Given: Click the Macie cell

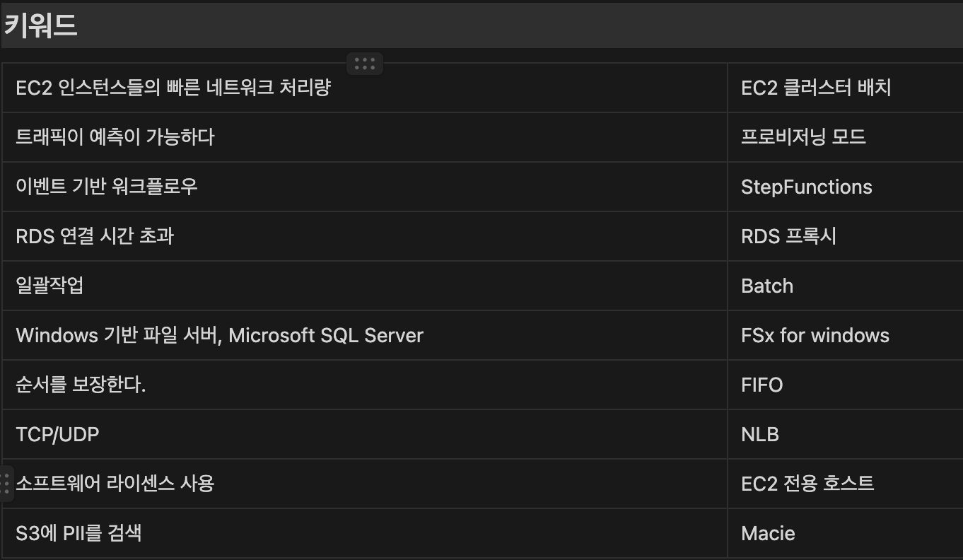Looking at the screenshot, I should click(846, 533).
